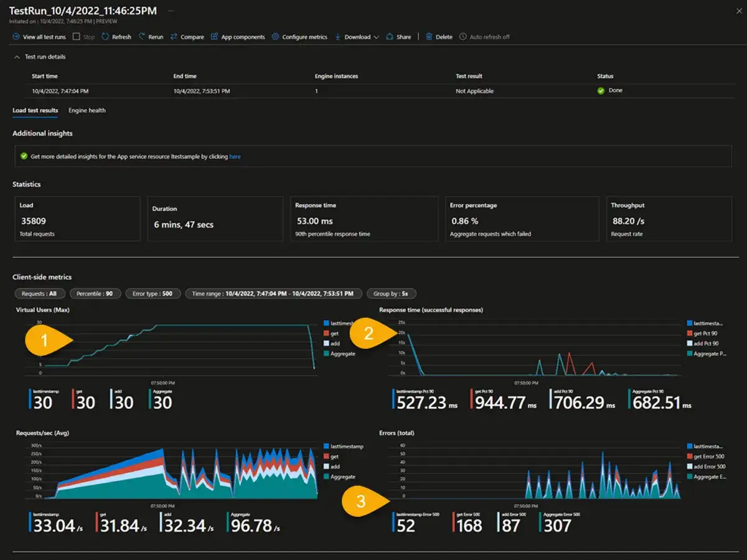Click the here link for detailed insights
Viewport: 747px width, 560px height.
pos(235,156)
